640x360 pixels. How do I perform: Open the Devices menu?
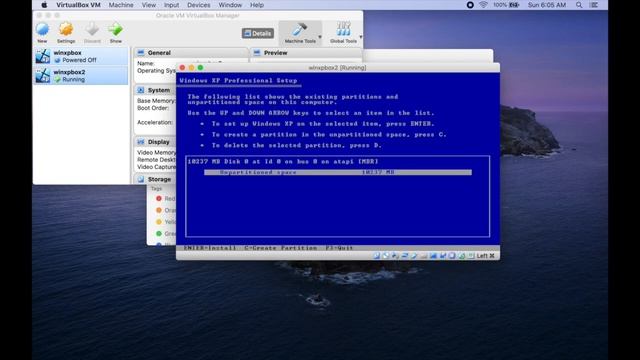(199, 5)
